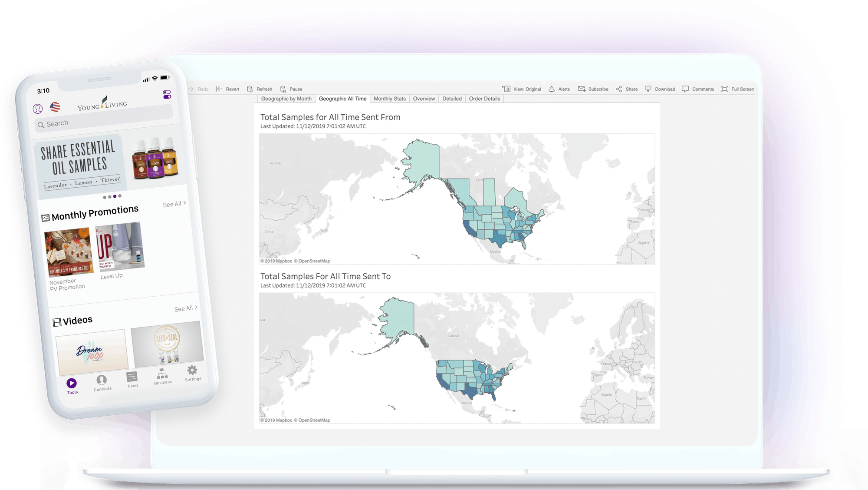Screen dimensions: 868x490
Task: Open the Dream 1000 video thumbnail
Action: coord(92,351)
